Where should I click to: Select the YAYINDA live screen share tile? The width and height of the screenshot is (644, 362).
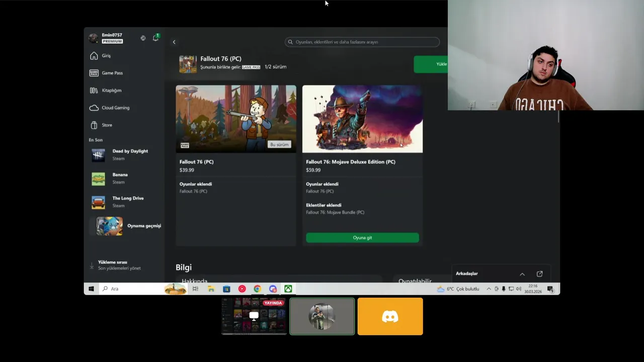254,316
